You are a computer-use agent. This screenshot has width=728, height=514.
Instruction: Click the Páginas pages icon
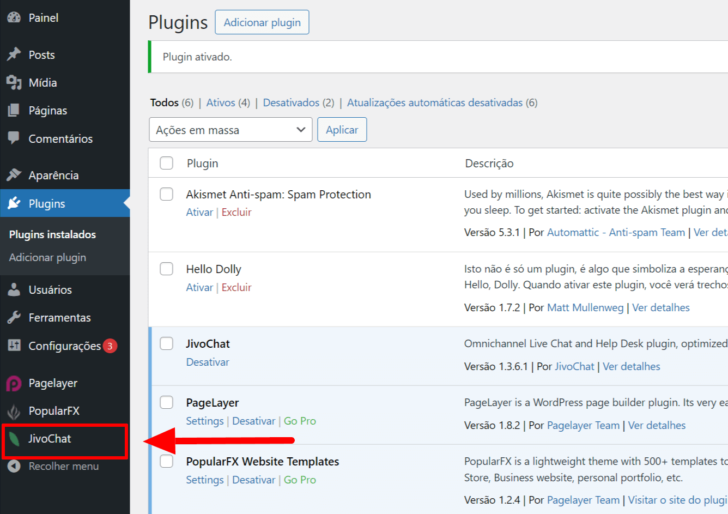pyautogui.click(x=14, y=111)
